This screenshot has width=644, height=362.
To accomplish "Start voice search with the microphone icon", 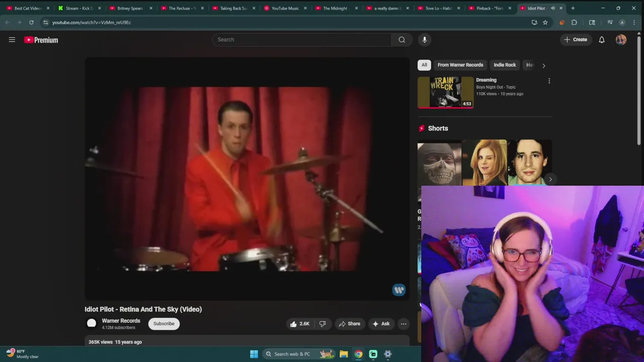I will [x=425, y=40].
